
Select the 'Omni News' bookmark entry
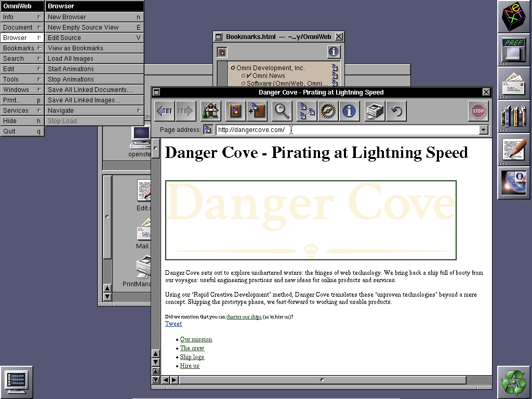pyautogui.click(x=269, y=75)
